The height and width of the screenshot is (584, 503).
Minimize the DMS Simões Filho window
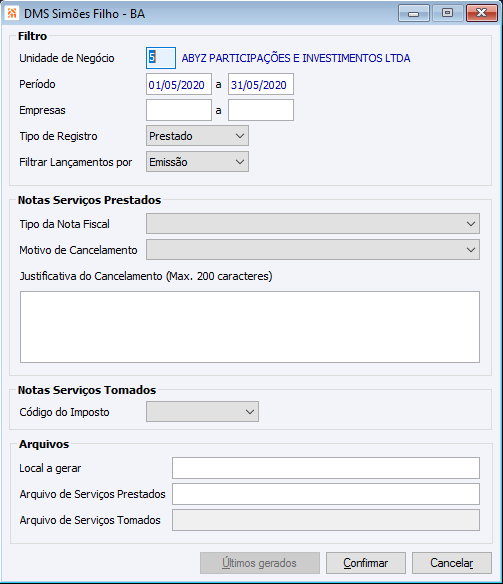click(414, 13)
